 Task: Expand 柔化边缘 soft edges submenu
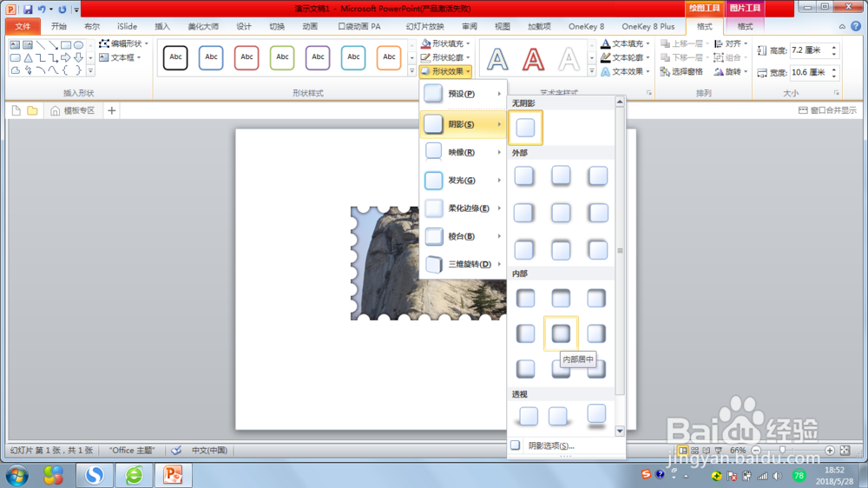click(463, 208)
